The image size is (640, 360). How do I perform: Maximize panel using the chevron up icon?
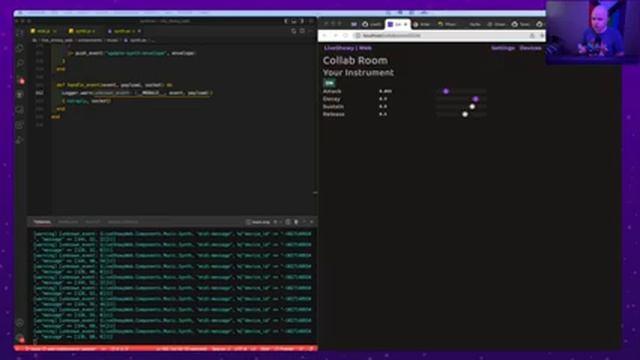coord(304,222)
